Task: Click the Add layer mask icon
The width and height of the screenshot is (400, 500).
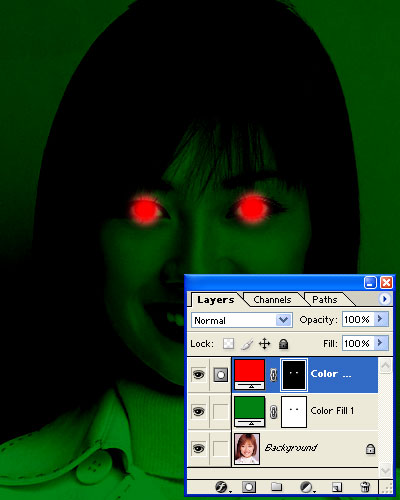Action: coord(249,487)
